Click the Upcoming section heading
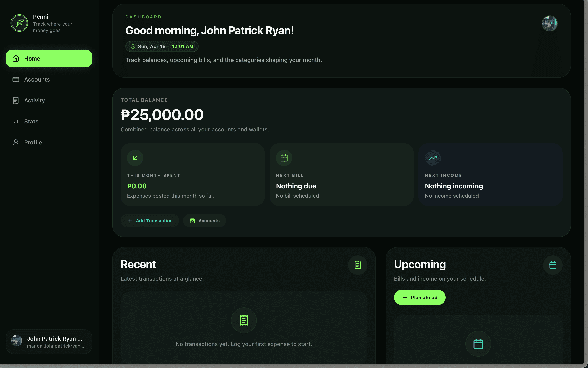 click(420, 264)
